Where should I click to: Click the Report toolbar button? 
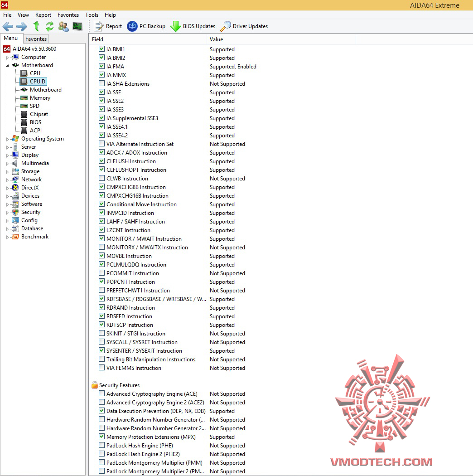click(108, 26)
